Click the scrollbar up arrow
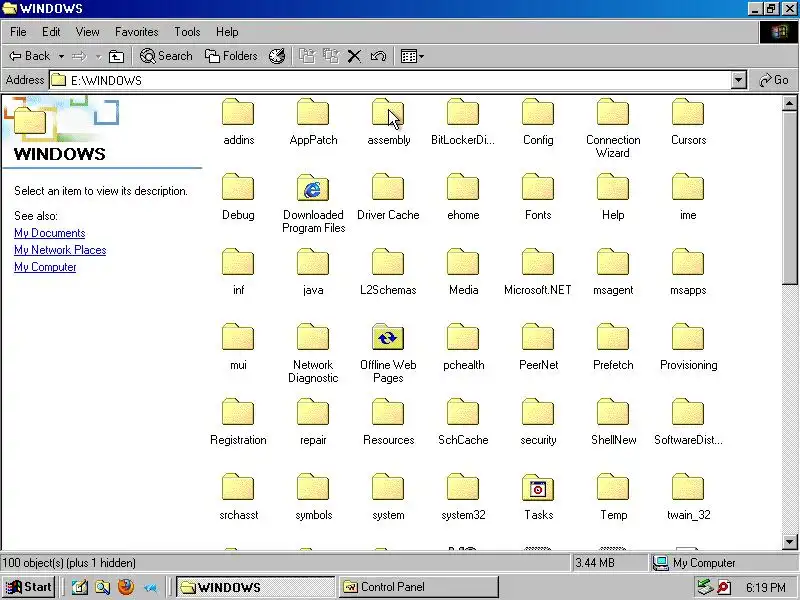Screen dimensions: 800x600 click(x=789, y=104)
